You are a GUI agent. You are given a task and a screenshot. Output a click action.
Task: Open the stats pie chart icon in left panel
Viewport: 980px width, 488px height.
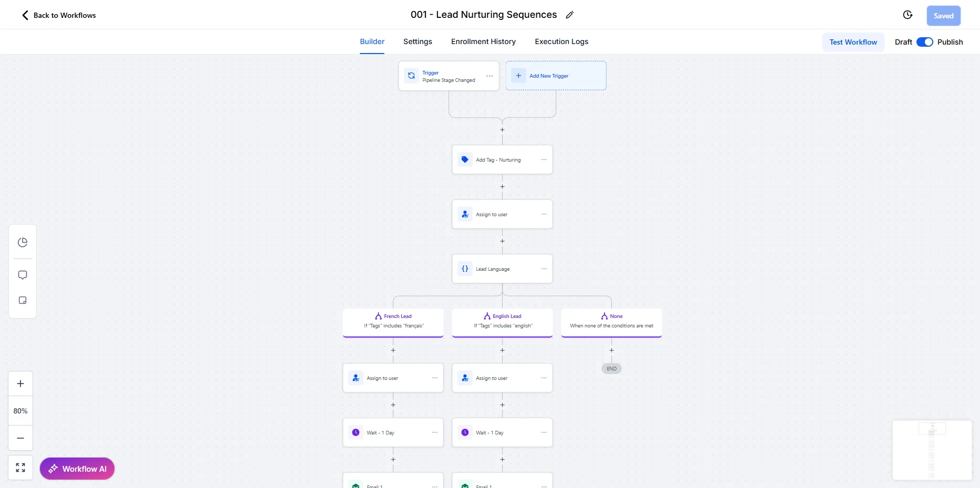23,242
